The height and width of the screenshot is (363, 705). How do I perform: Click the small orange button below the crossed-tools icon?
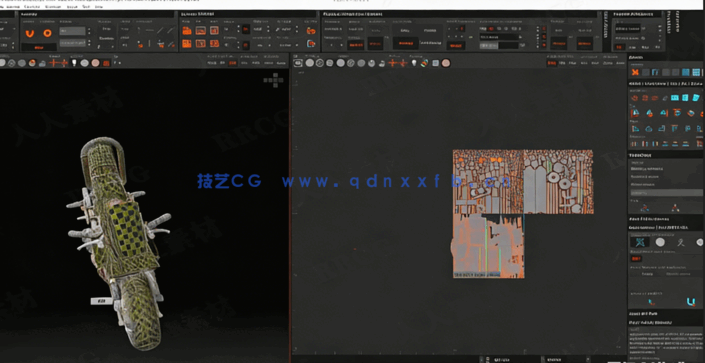click(636, 259)
